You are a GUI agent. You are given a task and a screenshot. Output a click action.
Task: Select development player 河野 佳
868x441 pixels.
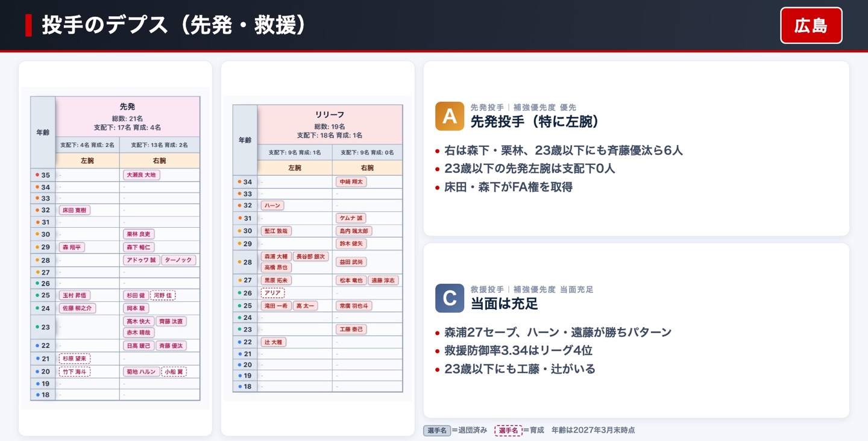pyautogui.click(x=163, y=295)
